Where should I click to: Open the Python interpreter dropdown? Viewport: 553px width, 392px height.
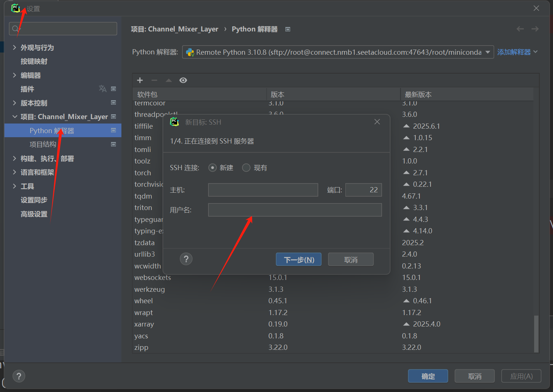click(487, 52)
